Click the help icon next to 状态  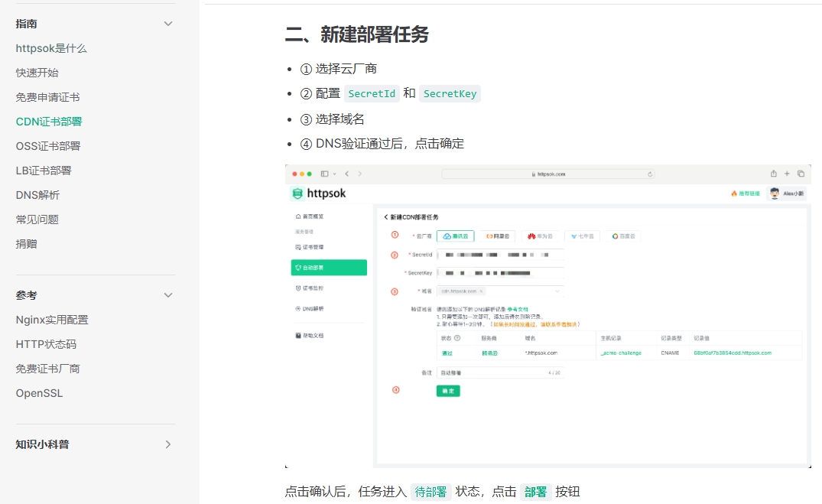(457, 338)
